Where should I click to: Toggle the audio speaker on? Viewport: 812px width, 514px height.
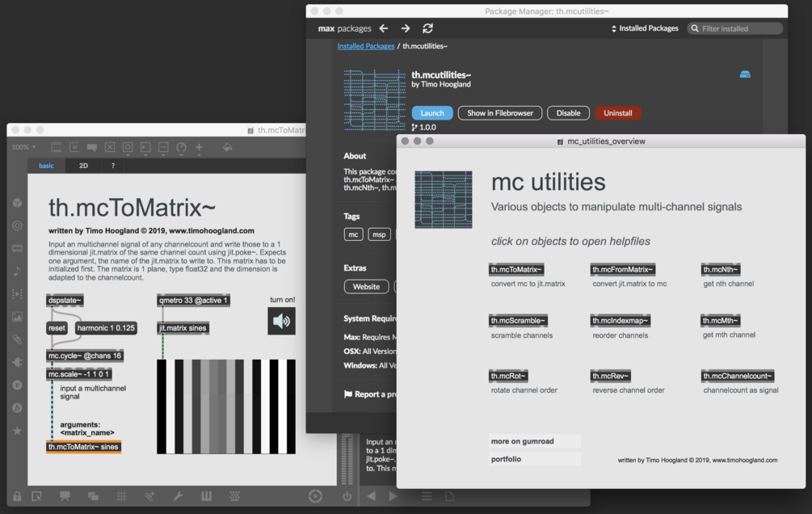pos(281,322)
